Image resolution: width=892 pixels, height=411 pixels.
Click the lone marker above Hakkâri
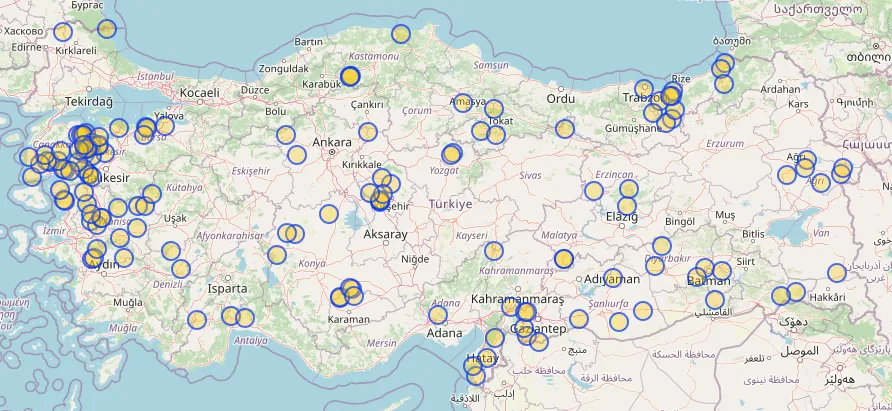point(837,273)
